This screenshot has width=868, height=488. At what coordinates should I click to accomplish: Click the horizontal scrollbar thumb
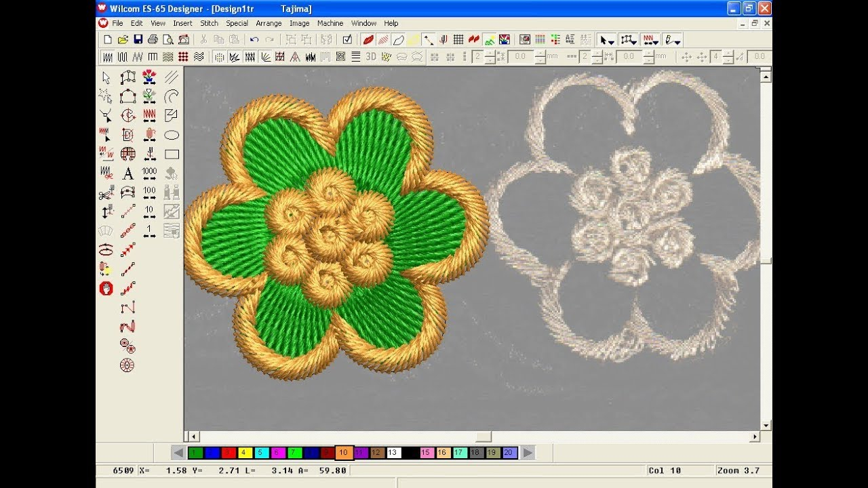483,437
